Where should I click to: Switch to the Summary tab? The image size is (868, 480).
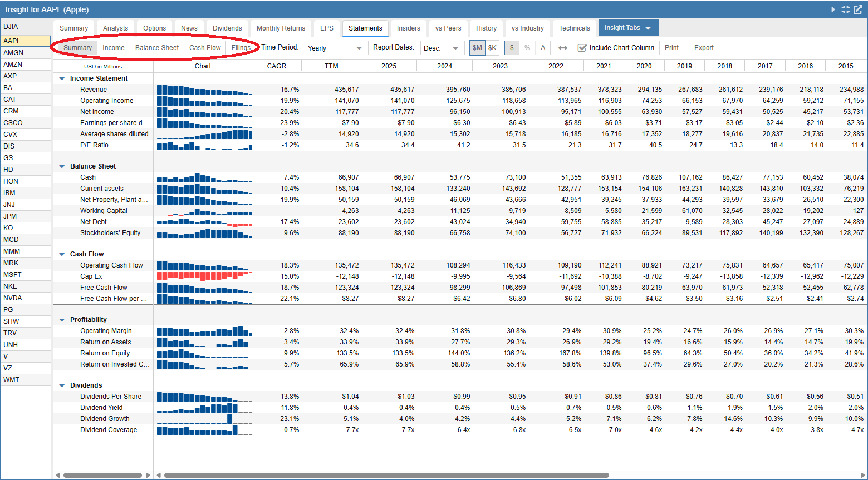(x=73, y=28)
